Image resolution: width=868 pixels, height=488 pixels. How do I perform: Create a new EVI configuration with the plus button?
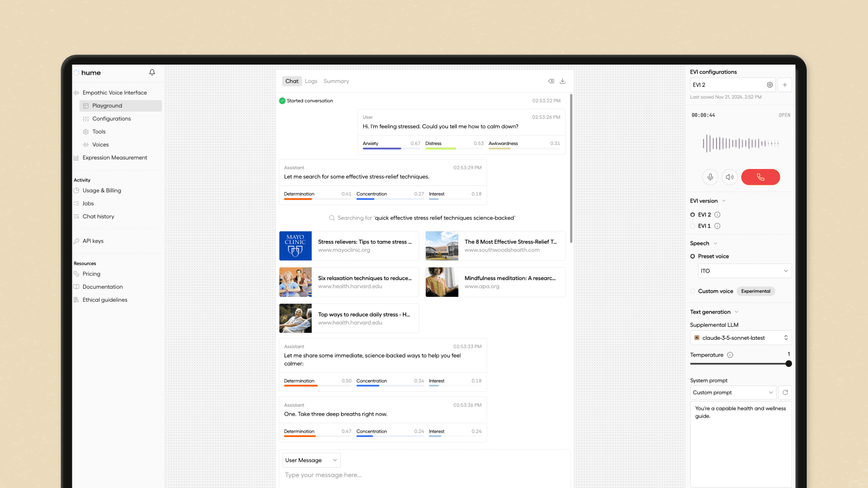[785, 85]
